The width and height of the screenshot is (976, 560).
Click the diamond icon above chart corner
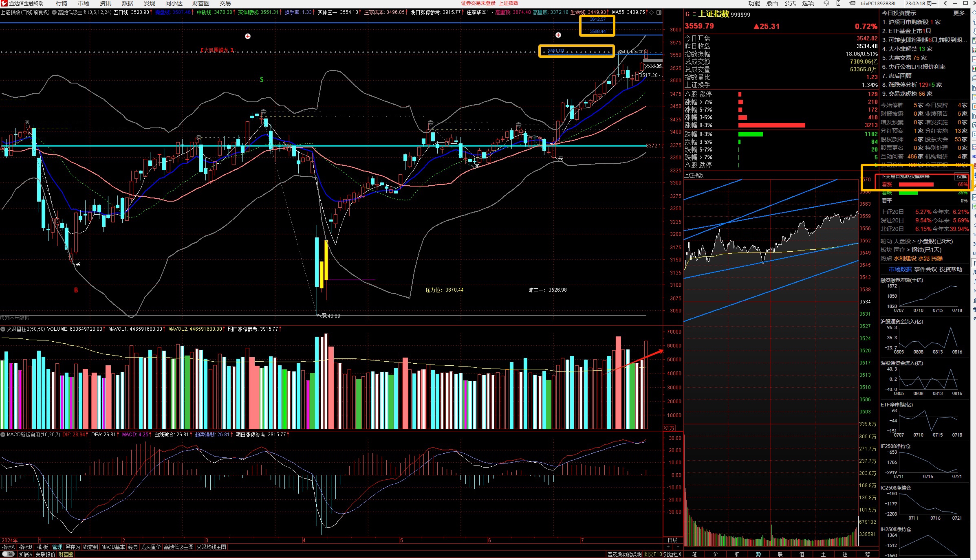click(652, 13)
